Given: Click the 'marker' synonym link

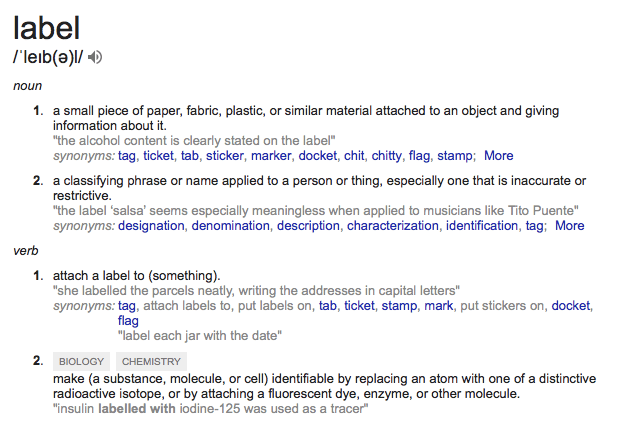Looking at the screenshot, I should coord(271,155).
